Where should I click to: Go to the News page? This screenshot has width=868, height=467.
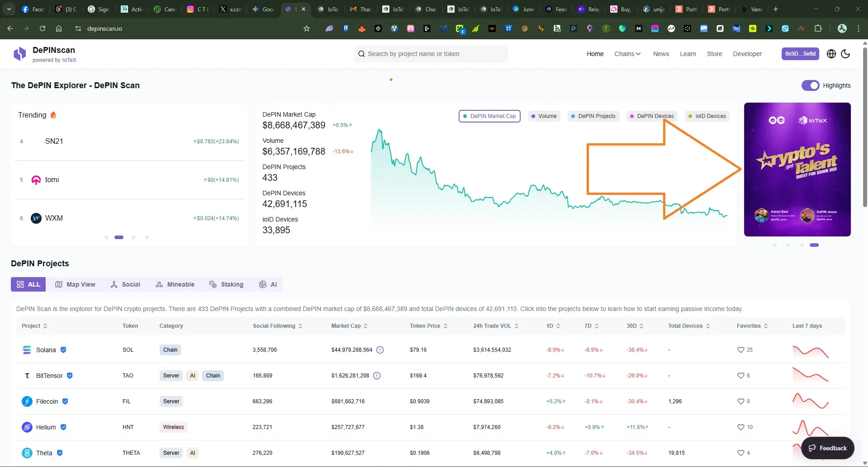(661, 54)
